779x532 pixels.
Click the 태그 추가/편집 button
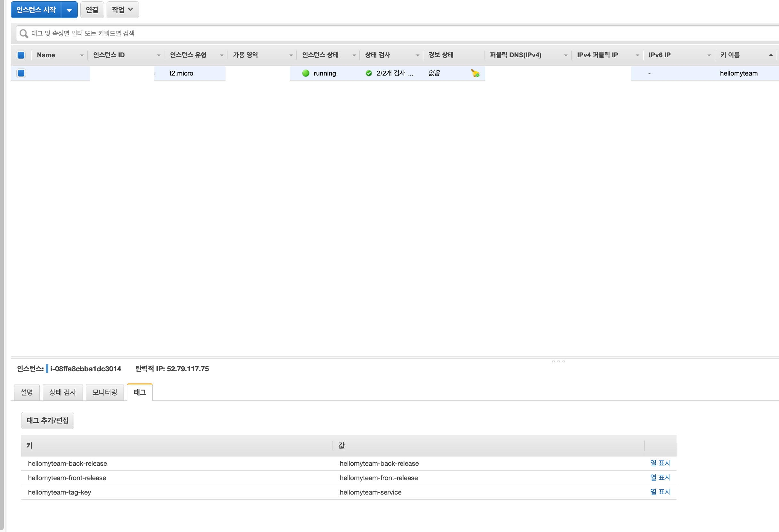click(x=48, y=420)
